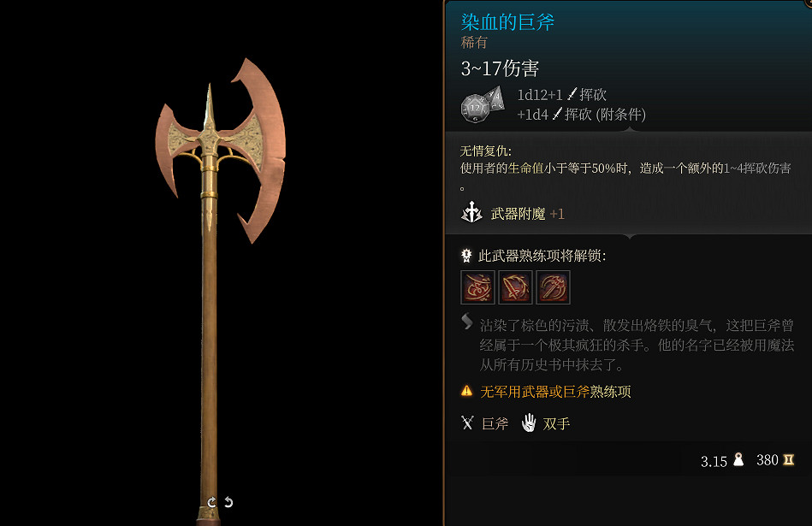Viewport: 812px width, 526px height.
Task: Click the crossed weapons 巨斧 icon
Action: (x=467, y=423)
